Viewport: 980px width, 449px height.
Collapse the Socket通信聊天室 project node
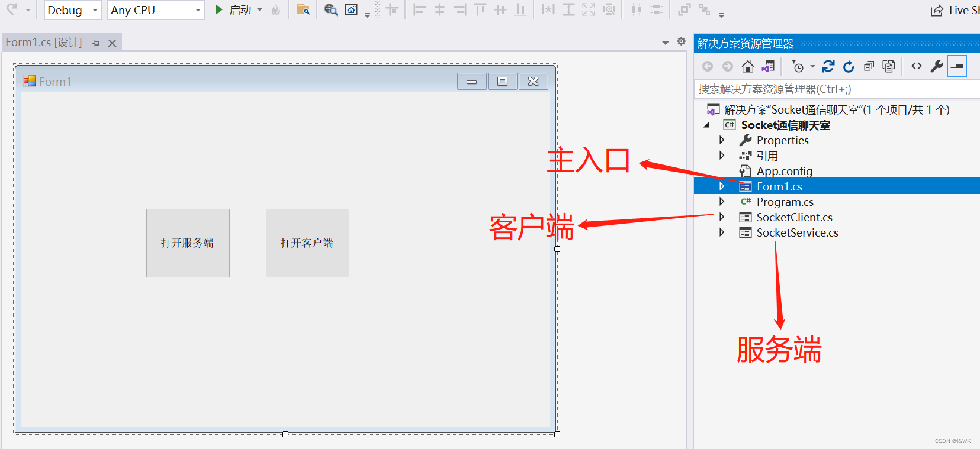(706, 125)
